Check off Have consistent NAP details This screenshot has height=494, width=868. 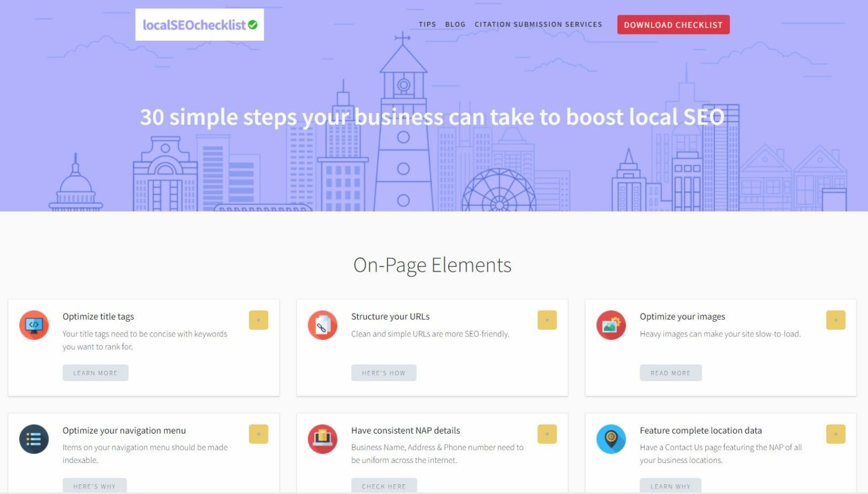546,434
